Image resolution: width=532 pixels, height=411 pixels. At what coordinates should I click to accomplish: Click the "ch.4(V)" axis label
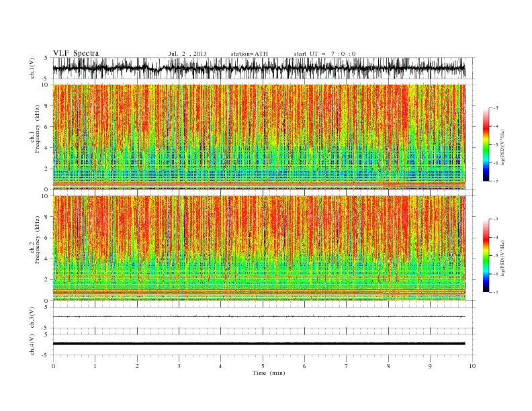tap(32, 345)
